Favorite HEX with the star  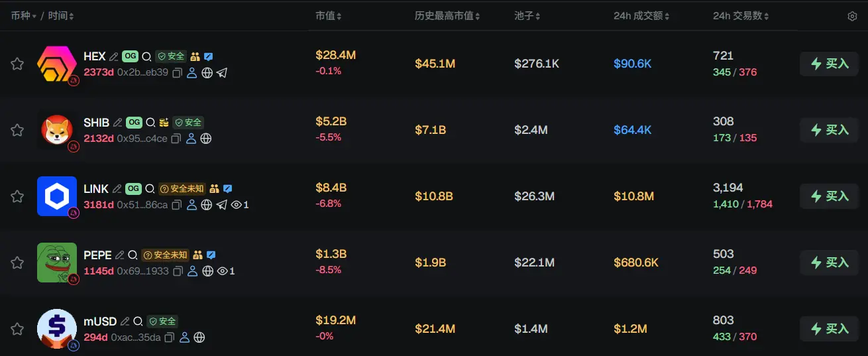[17, 64]
